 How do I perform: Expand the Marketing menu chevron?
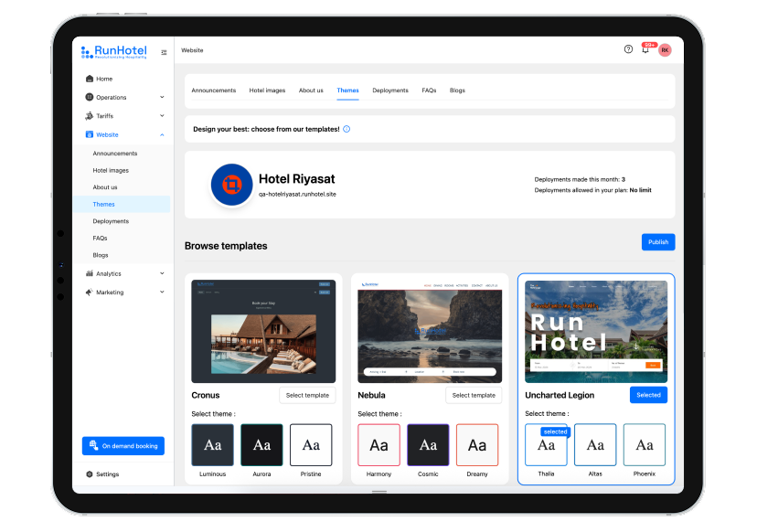162,293
